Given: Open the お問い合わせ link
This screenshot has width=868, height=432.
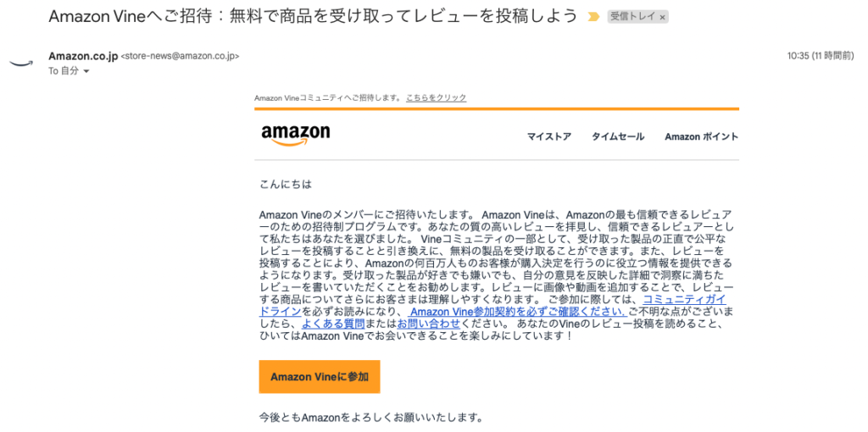Looking at the screenshot, I should (429, 324).
